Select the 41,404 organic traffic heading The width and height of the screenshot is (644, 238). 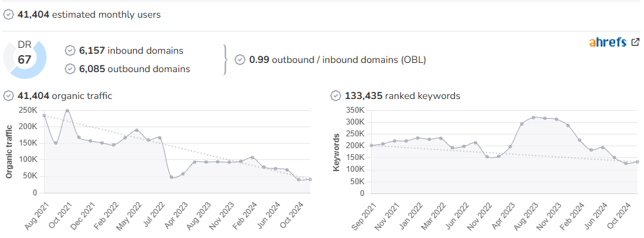[65, 96]
